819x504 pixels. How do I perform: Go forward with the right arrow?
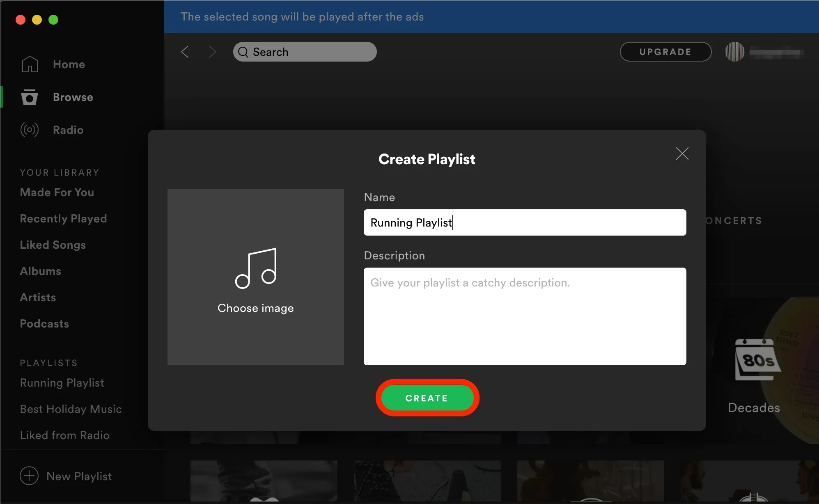tap(212, 52)
